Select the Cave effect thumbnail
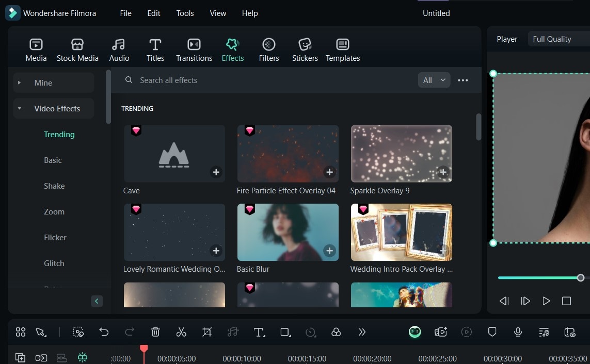 pyautogui.click(x=174, y=154)
